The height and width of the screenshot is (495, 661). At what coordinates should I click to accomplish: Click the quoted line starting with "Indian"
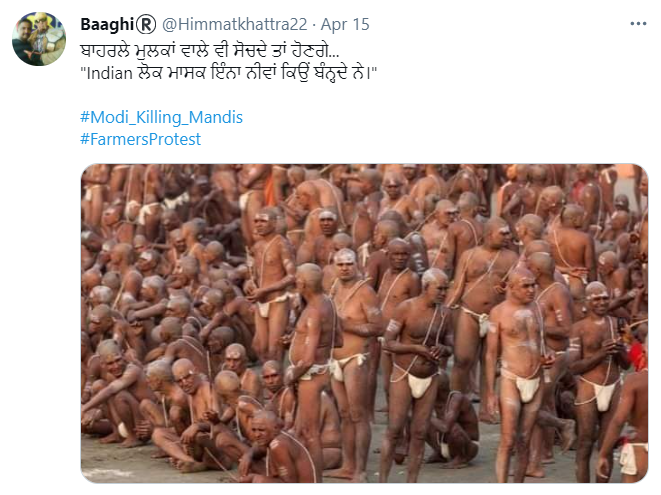[228, 72]
